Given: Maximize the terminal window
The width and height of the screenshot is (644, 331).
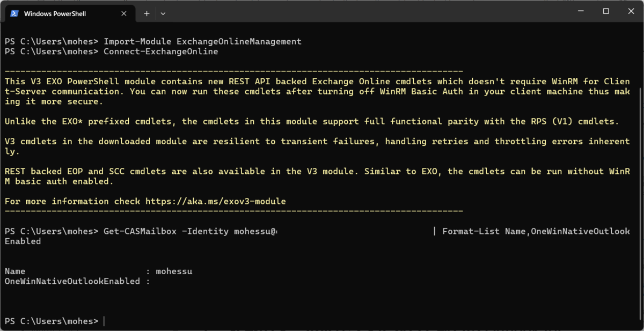Looking at the screenshot, I should click(605, 11).
